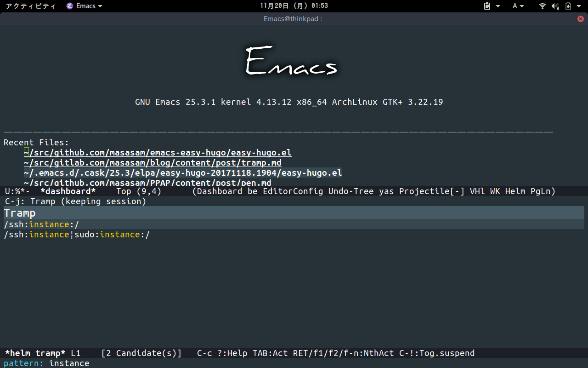Click the Emacs app icon in top bar
The height and width of the screenshot is (368, 588).
[x=70, y=6]
